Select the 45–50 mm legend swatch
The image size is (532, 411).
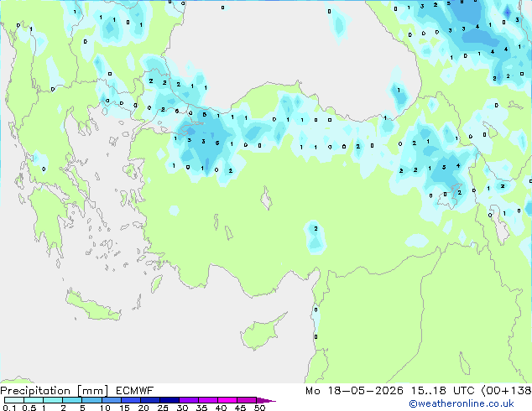[x=247, y=400]
